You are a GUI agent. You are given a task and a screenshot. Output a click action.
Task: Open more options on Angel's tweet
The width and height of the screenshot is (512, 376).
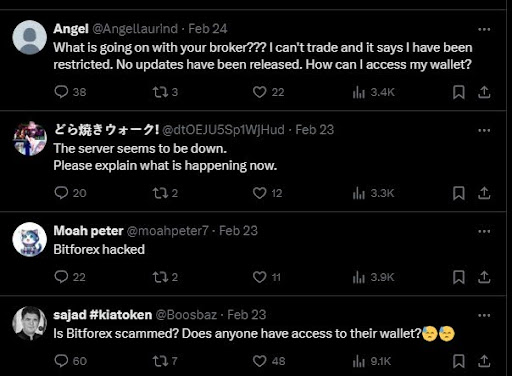(484, 29)
